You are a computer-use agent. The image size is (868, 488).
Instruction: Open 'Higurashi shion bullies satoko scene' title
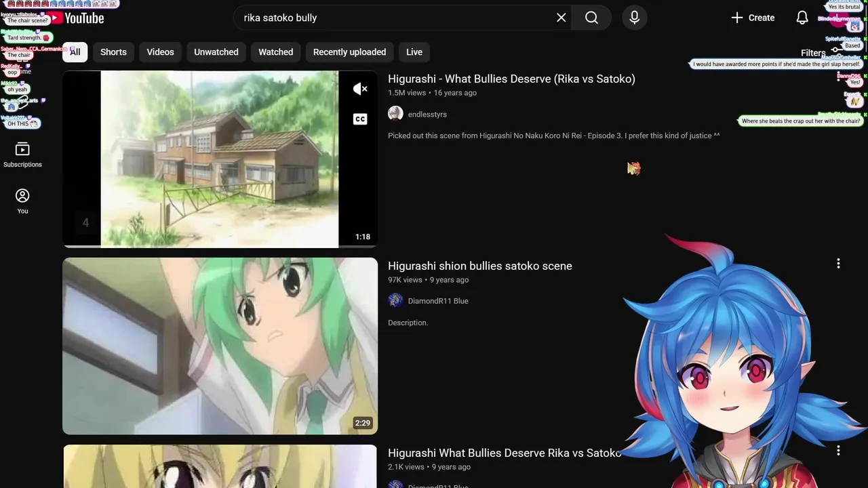pos(480,266)
